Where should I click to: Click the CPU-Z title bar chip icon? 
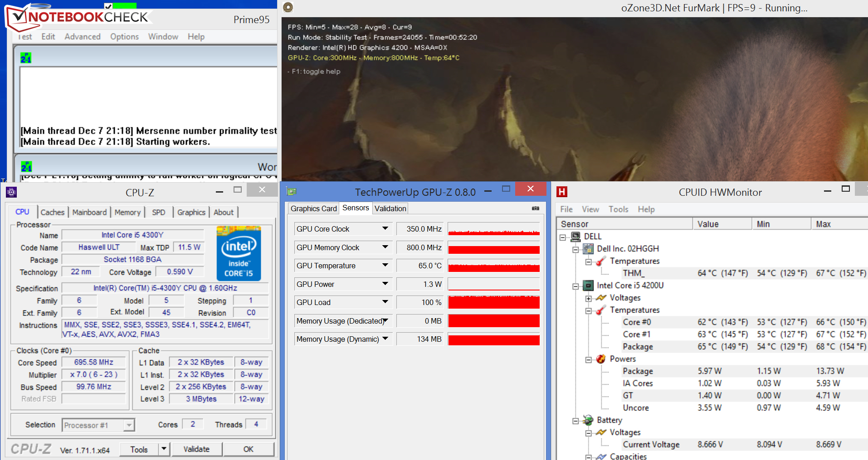coord(11,192)
